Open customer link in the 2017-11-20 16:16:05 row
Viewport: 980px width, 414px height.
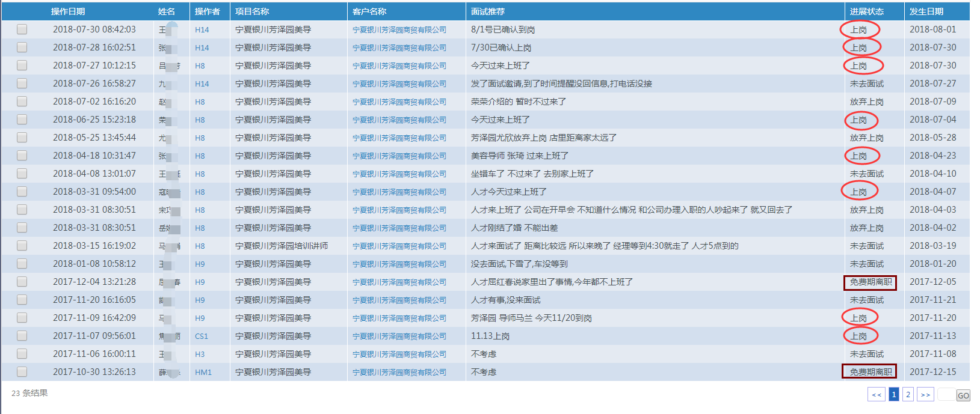coord(399,300)
